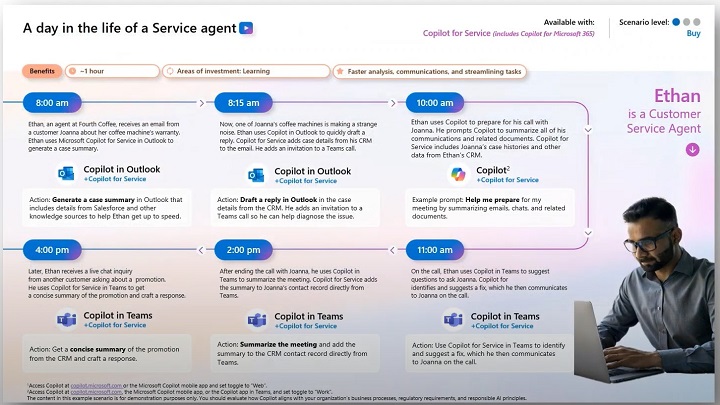Select the Benefits tab pill

tap(42, 72)
